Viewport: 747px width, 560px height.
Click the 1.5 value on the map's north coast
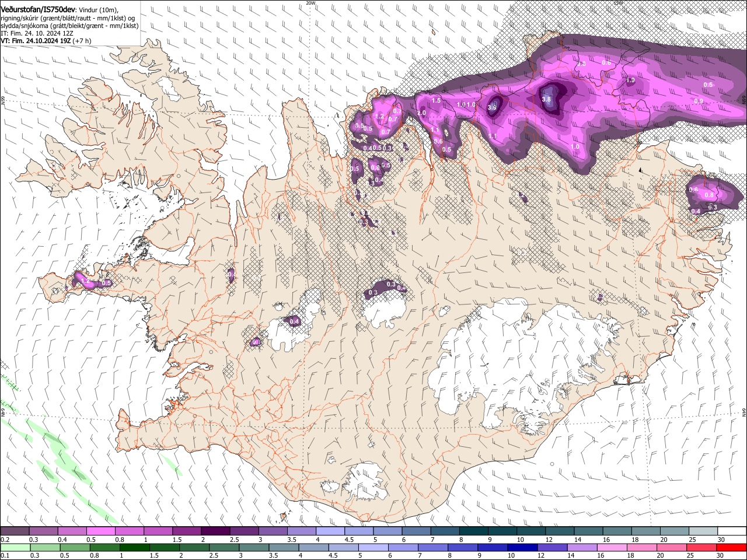[x=436, y=101]
